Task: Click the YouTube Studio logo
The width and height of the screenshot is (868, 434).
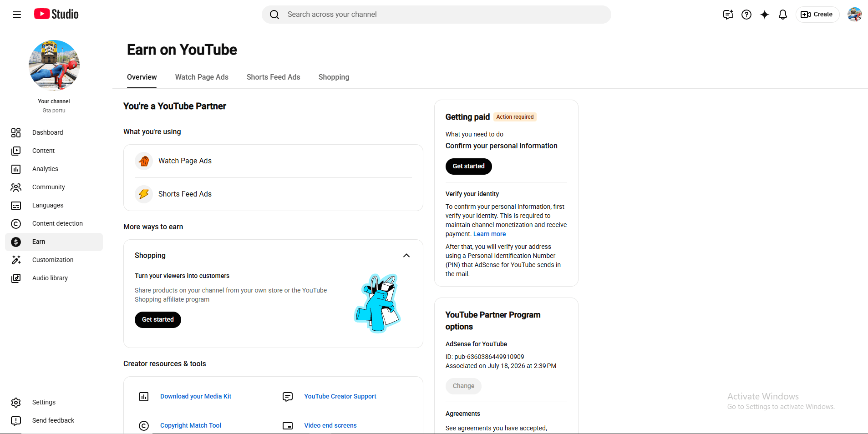Action: 56,14
